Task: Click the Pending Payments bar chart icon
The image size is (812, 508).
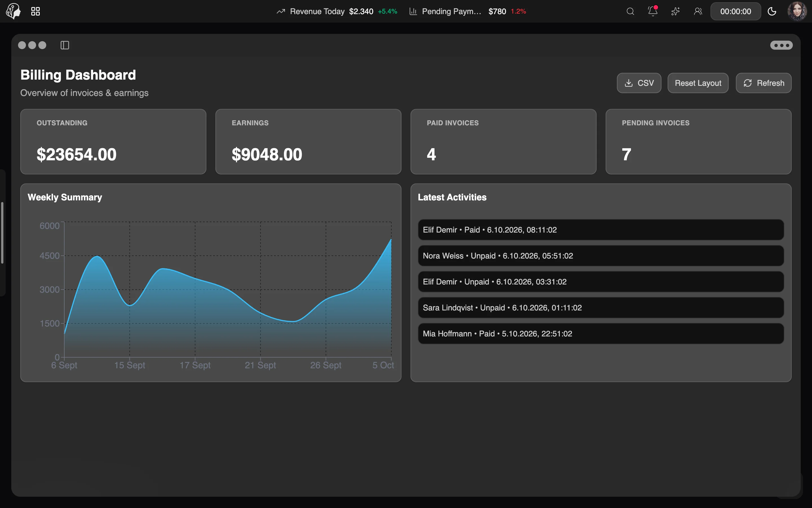Action: point(413,11)
